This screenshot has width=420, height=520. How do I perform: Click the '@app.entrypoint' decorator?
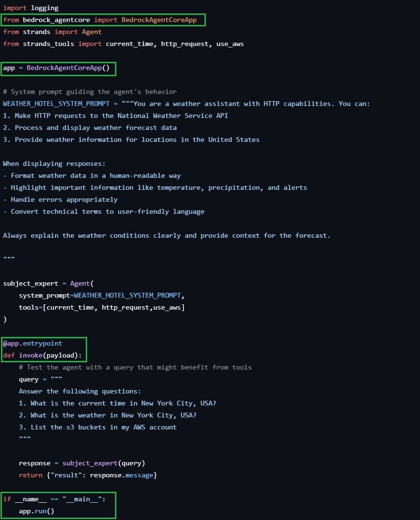click(x=33, y=344)
